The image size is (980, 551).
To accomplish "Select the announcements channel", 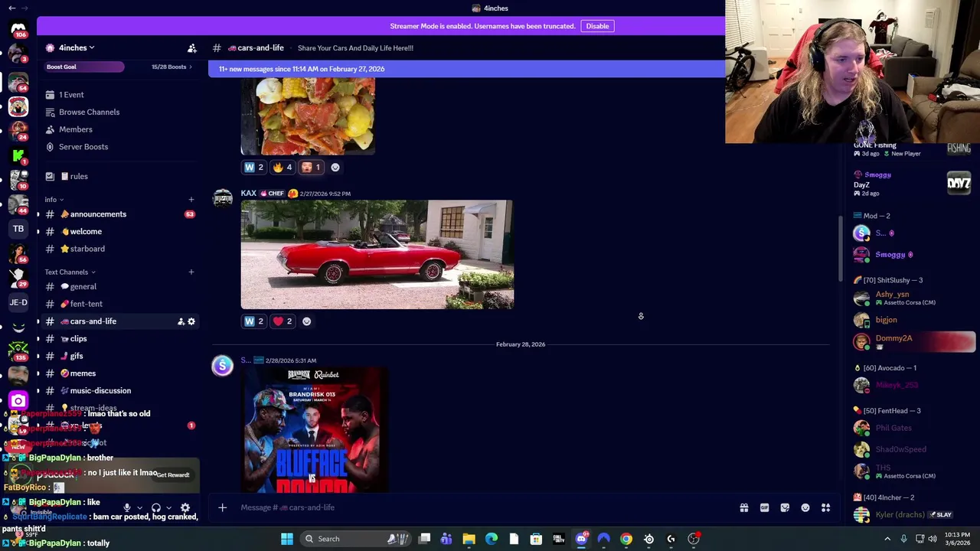I will pyautogui.click(x=119, y=214).
